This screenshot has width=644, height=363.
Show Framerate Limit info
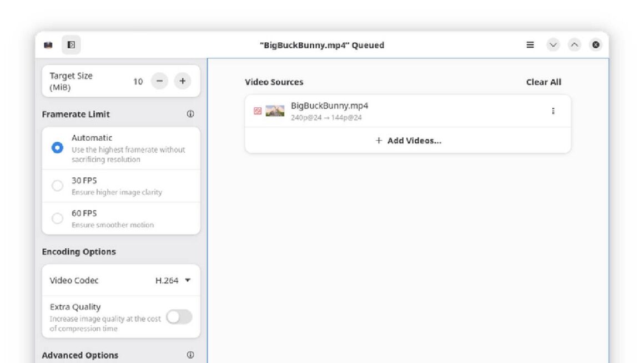(190, 114)
